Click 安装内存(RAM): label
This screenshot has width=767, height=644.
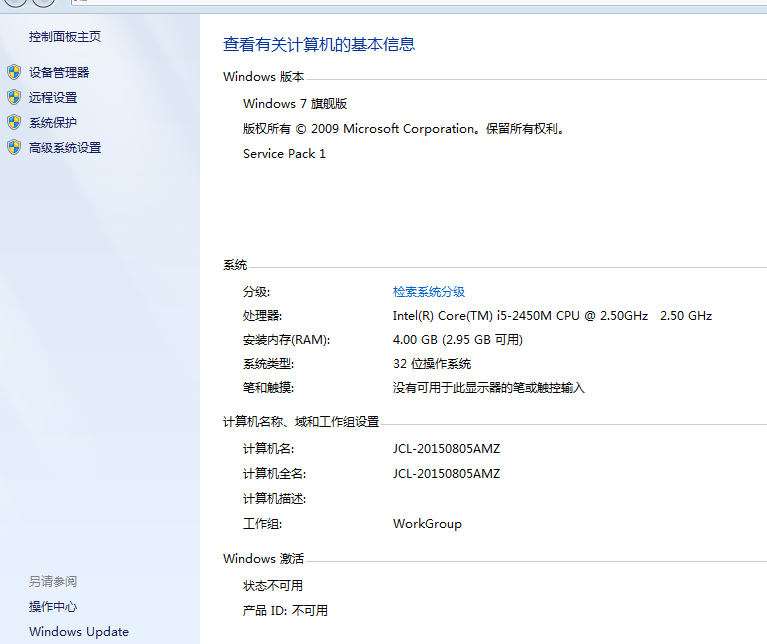point(287,340)
